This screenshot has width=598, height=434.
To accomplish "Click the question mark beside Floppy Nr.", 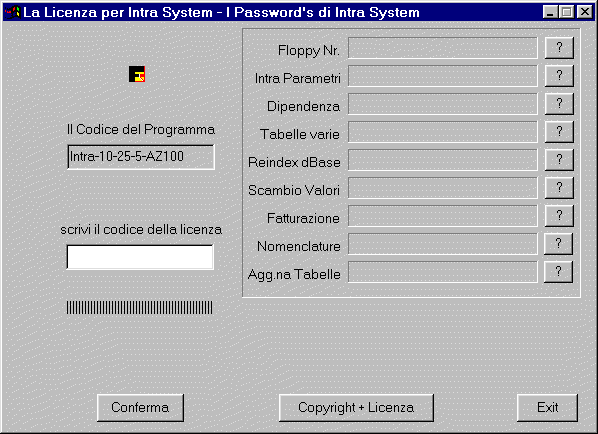I will 559,48.
